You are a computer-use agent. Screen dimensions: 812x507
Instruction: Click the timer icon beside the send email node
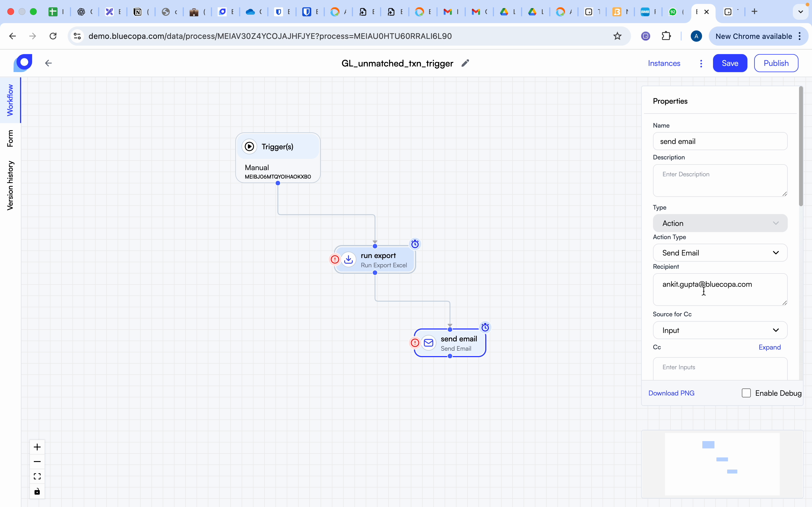point(485,327)
